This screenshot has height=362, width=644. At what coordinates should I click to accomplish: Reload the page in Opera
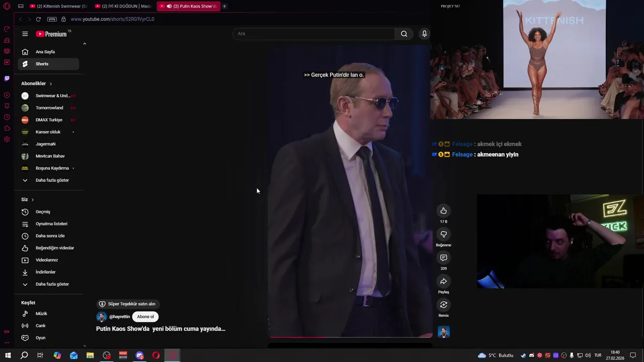click(x=38, y=19)
